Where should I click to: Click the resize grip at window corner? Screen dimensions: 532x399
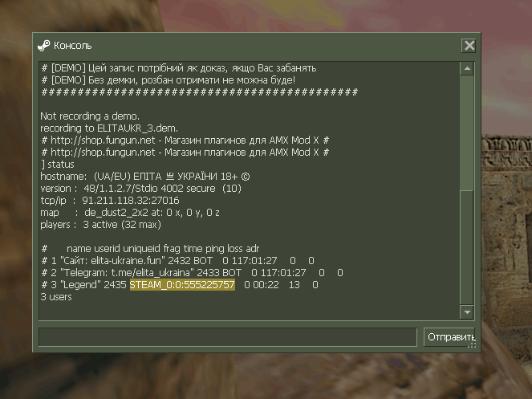[472, 345]
